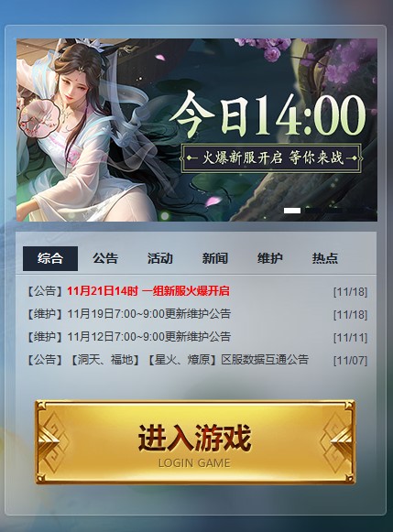Open the red 11月21日14时 新服火爆开启 announcement
The width and height of the screenshot is (393, 532).
[148, 291]
